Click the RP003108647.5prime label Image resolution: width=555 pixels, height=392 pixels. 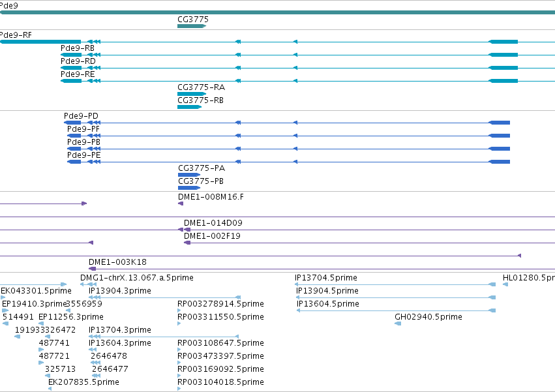[x=221, y=343]
